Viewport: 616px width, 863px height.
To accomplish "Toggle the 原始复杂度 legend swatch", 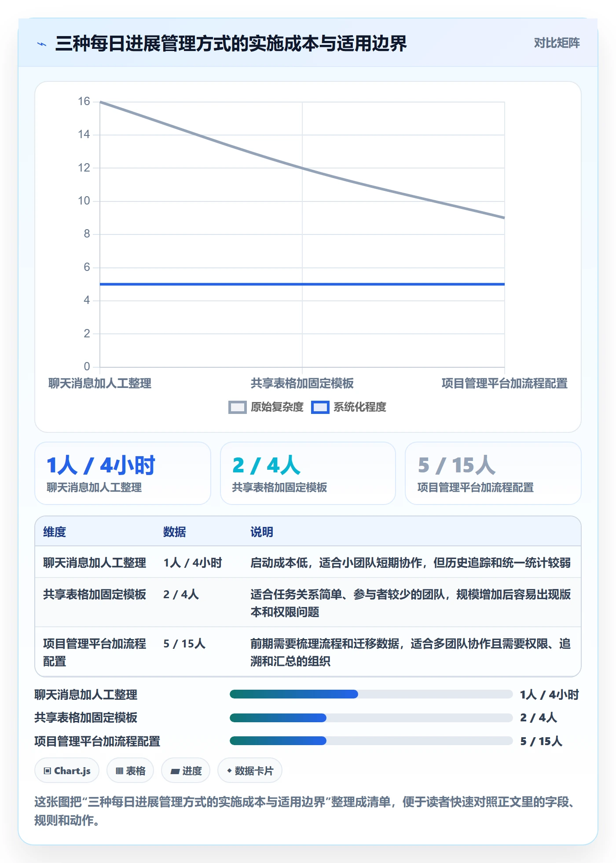I will 237,407.
